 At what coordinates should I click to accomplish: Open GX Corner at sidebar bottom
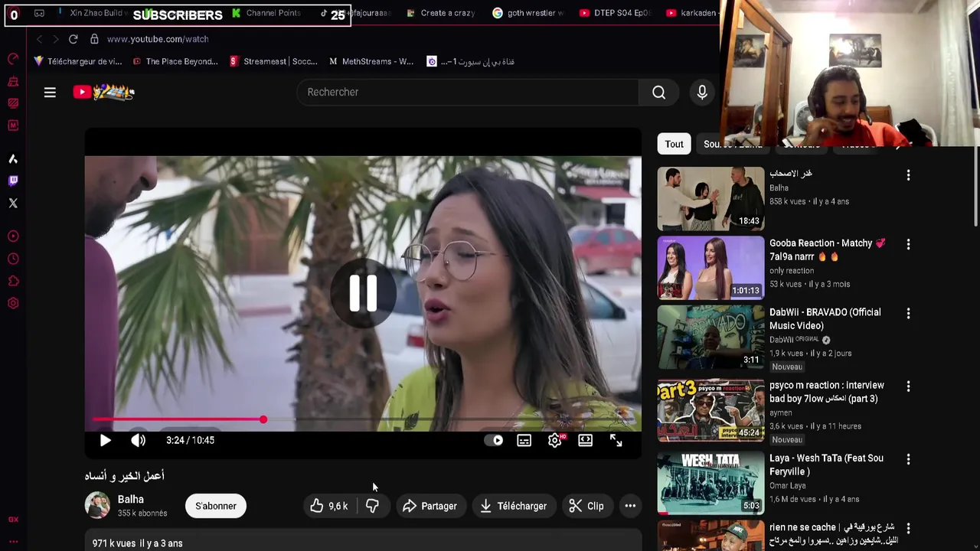tap(13, 520)
